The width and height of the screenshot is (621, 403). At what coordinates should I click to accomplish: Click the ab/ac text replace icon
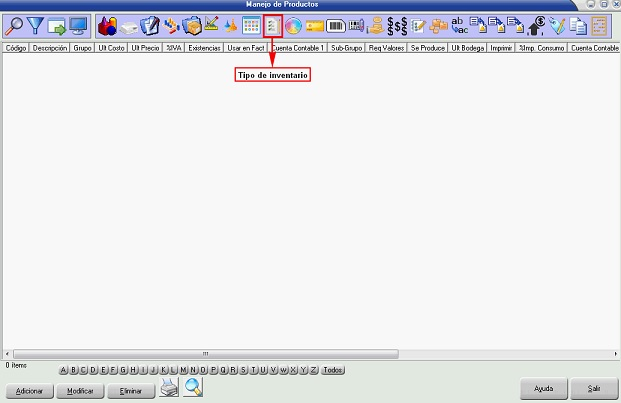tap(460, 26)
